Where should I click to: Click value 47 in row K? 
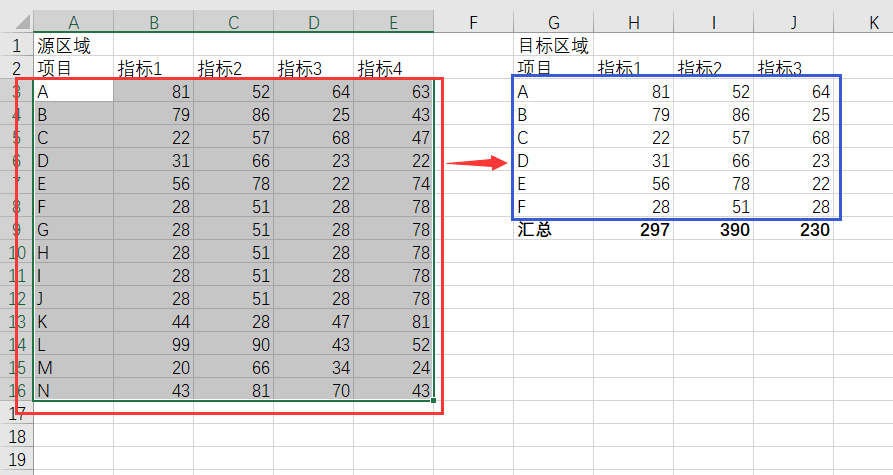tap(314, 321)
